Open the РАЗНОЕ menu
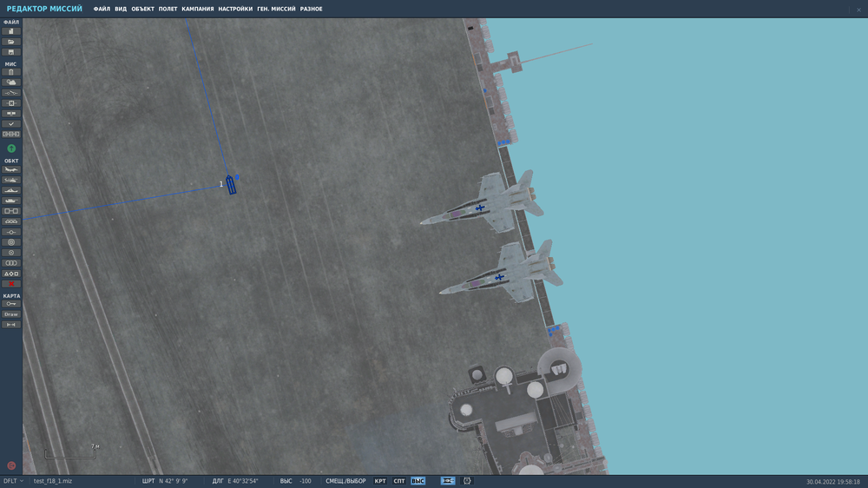Viewport: 868px width, 488px height. [x=311, y=9]
